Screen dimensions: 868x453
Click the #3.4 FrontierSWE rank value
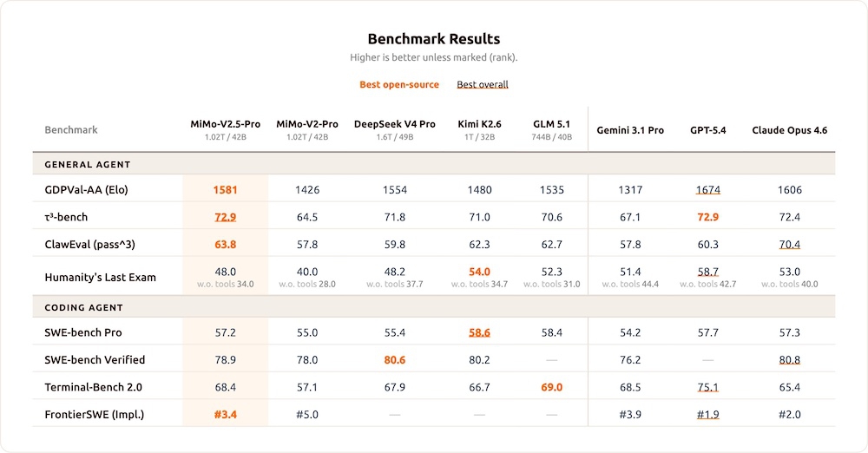tap(226, 415)
